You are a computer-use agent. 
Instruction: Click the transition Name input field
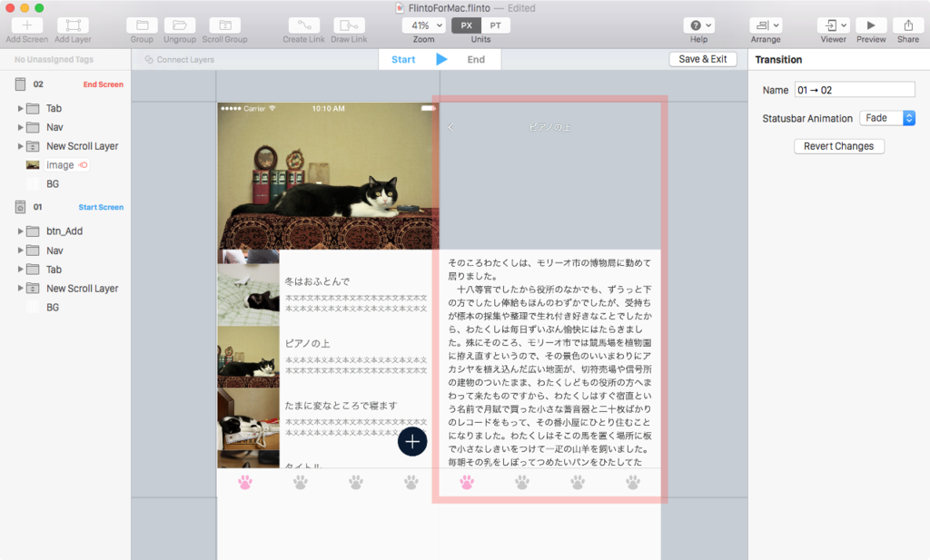point(855,90)
